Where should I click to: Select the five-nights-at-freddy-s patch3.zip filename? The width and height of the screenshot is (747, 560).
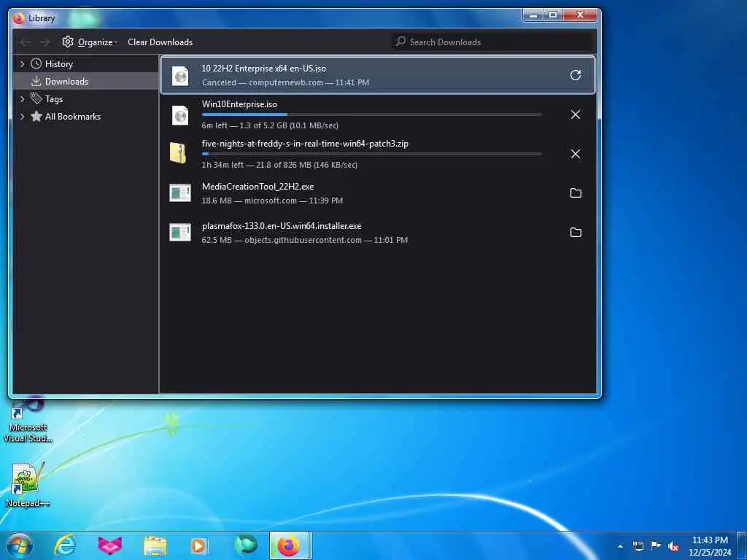point(305,144)
